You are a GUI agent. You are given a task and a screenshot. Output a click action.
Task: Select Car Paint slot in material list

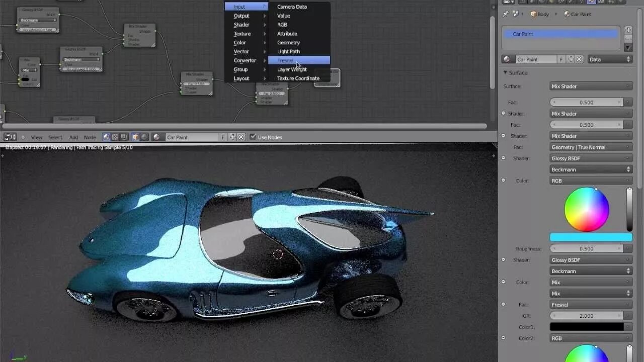point(560,34)
